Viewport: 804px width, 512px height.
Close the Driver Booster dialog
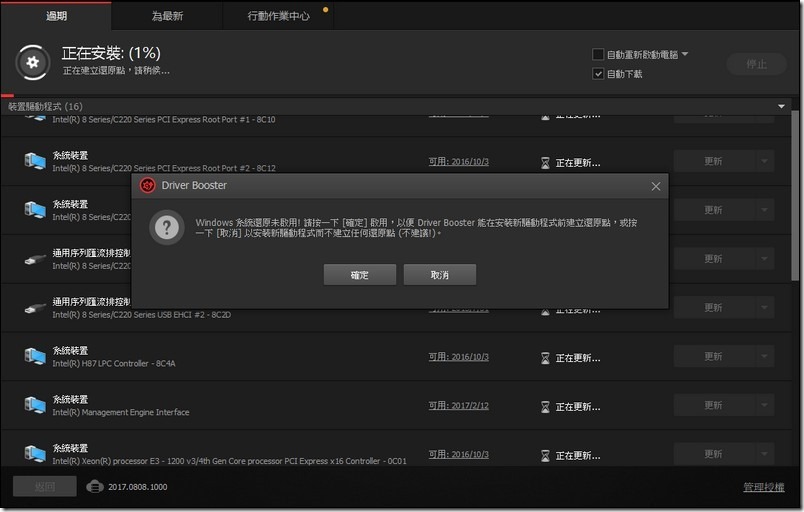pos(655,186)
